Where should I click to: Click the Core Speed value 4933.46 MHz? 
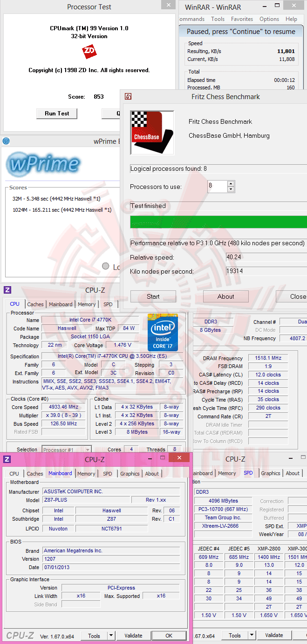[x=63, y=407]
